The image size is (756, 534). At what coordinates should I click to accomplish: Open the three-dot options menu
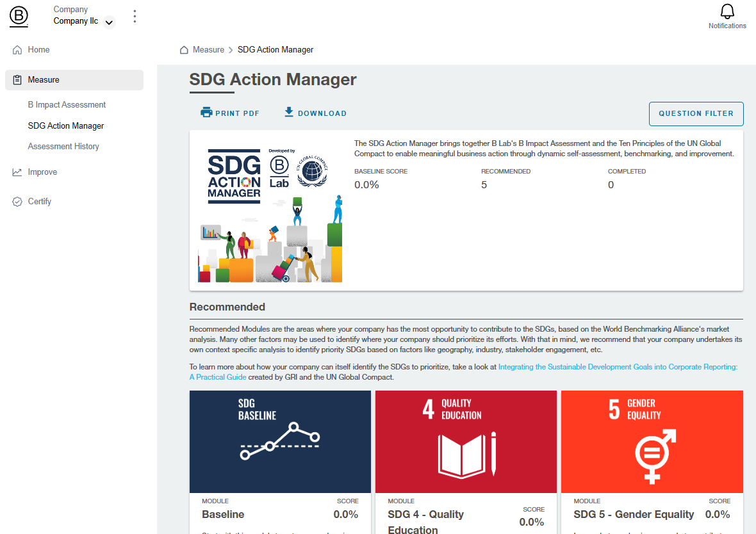pyautogui.click(x=135, y=17)
